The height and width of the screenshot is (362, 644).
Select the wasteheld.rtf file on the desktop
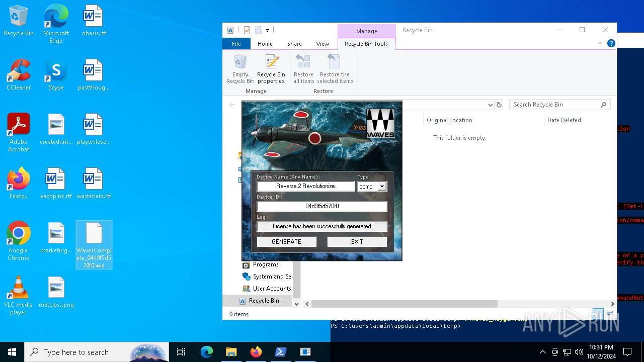point(94,184)
